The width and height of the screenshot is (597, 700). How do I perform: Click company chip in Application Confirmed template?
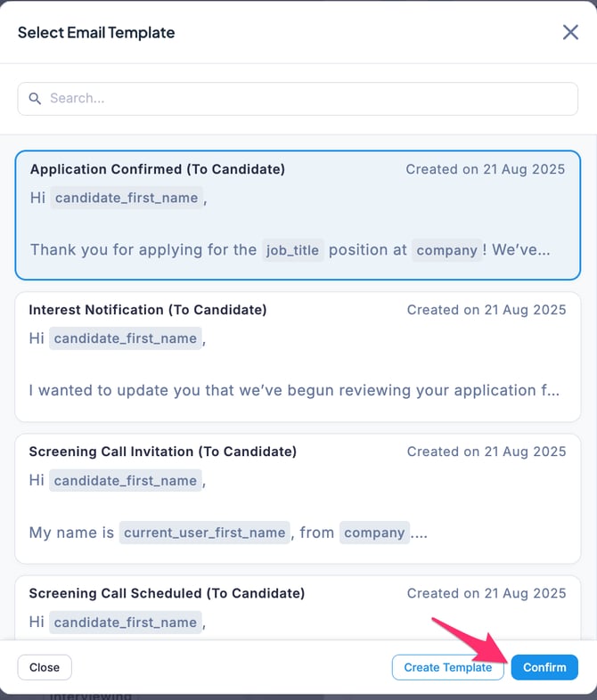446,250
